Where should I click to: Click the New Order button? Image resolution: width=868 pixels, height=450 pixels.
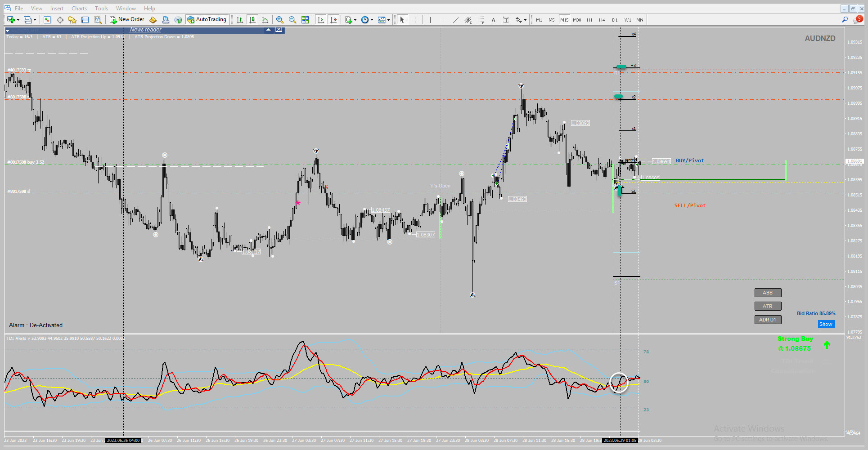pos(127,20)
